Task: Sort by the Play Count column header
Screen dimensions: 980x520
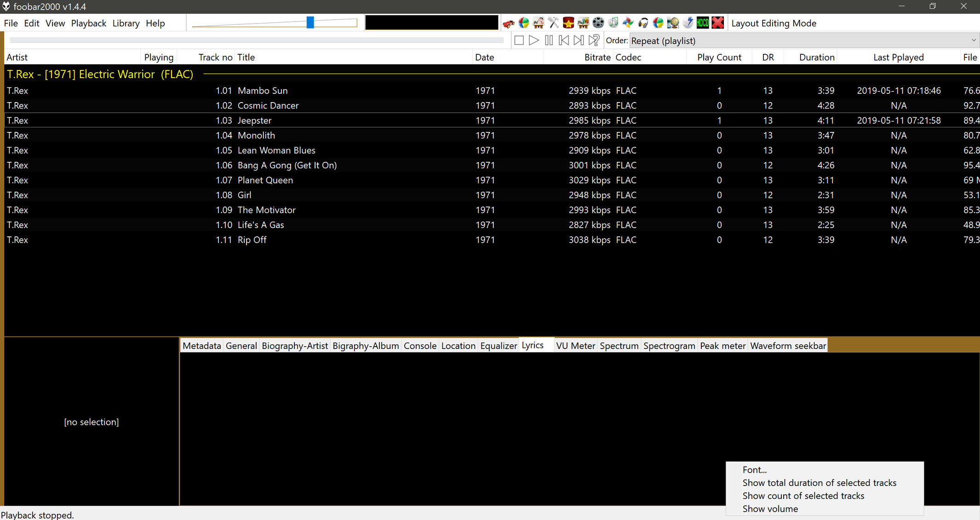Action: tap(719, 57)
